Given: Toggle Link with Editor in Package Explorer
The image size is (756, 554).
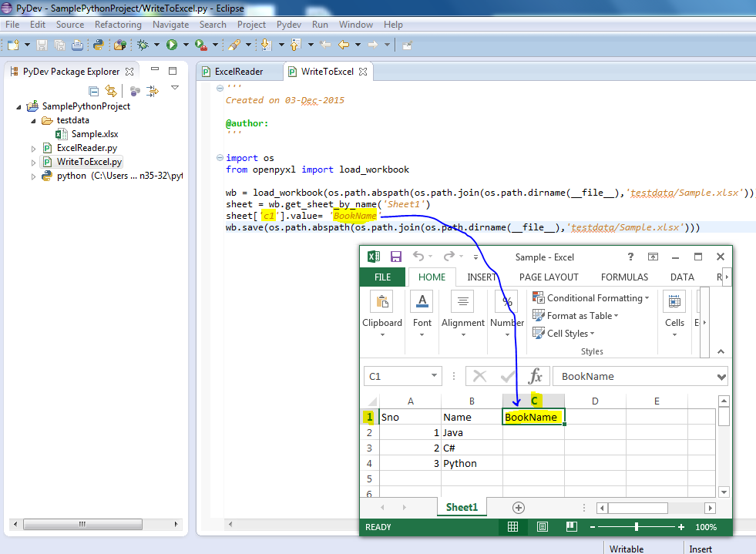Looking at the screenshot, I should (110, 90).
